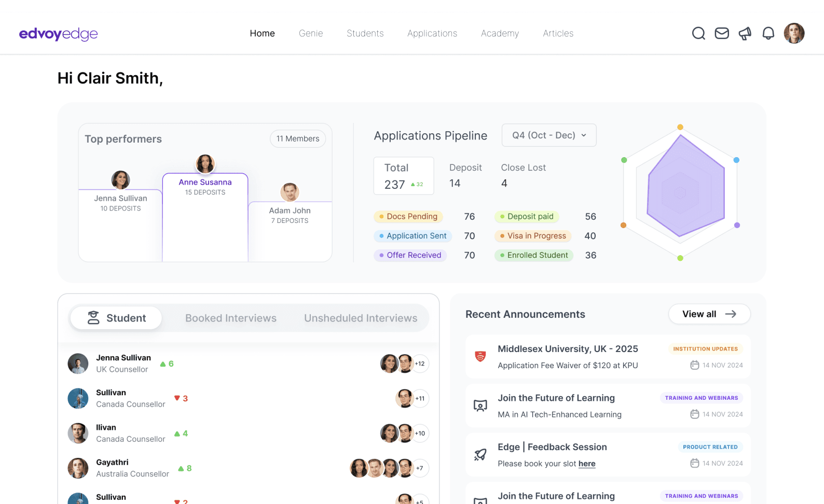Screen dimensions: 824x504
Task: Open the Students nav item
Action: 365,33
